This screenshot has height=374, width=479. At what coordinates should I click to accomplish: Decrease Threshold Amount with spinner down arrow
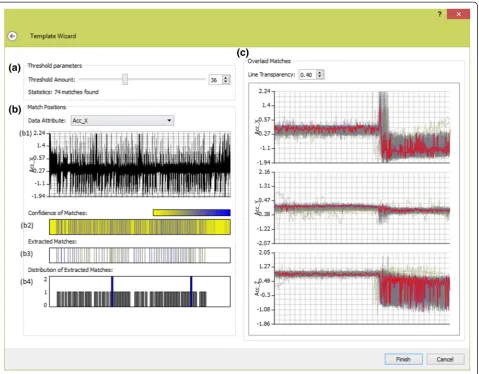226,82
